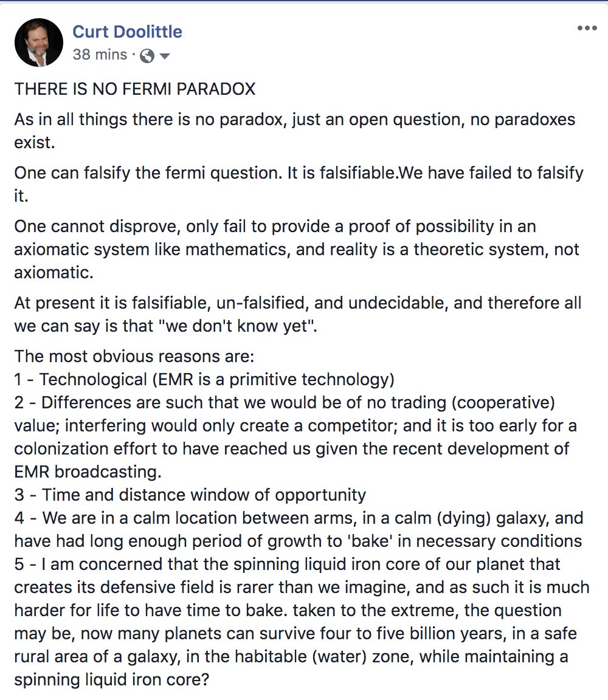Click reason 2 about no trading value
Image resolution: width=608 pixels, height=700 pixels.
tap(286, 403)
